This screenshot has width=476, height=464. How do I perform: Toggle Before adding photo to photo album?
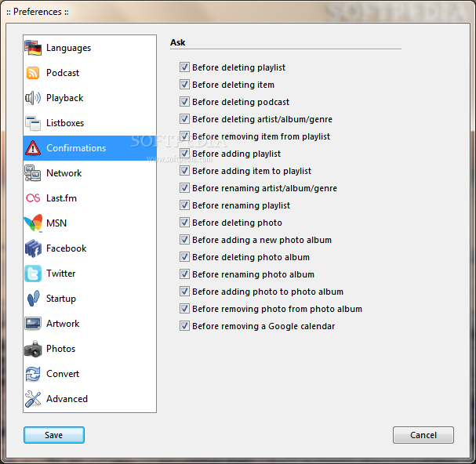point(184,292)
